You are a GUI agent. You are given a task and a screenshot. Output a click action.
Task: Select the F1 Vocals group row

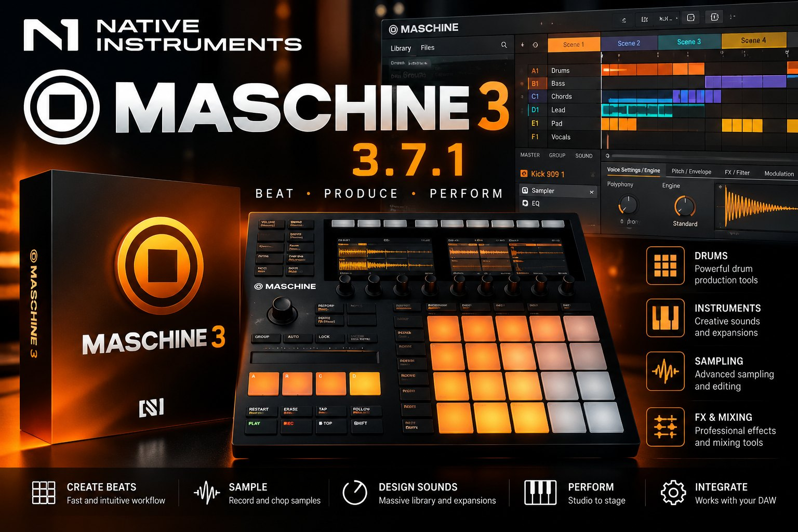(564, 137)
